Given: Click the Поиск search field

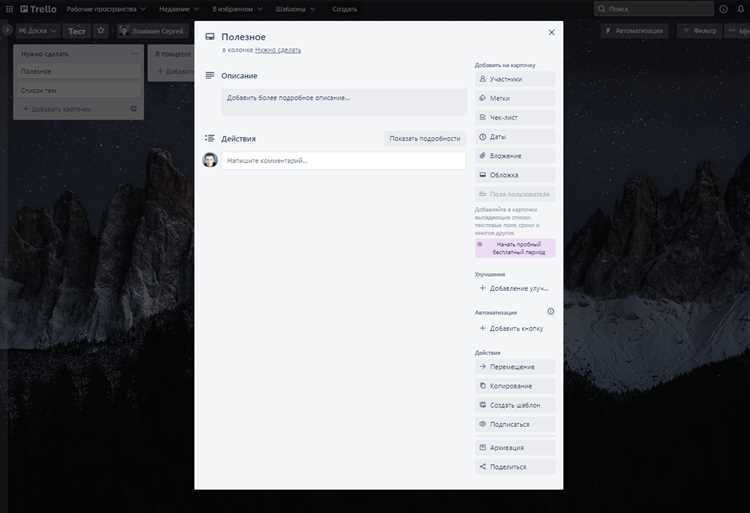Looking at the screenshot, I should (653, 9).
